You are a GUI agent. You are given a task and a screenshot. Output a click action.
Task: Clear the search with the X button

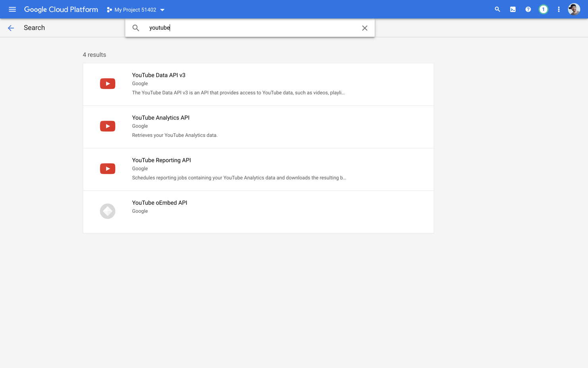coord(364,28)
